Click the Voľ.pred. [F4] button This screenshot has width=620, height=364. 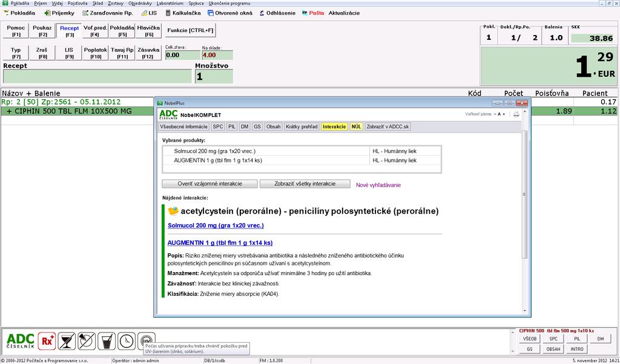(95, 31)
